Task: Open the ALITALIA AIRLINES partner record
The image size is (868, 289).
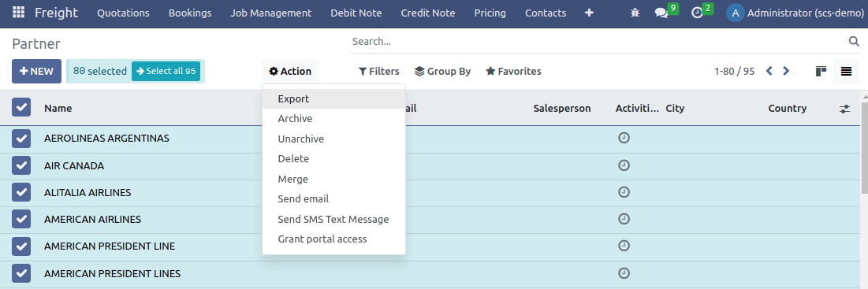Action: (88, 192)
